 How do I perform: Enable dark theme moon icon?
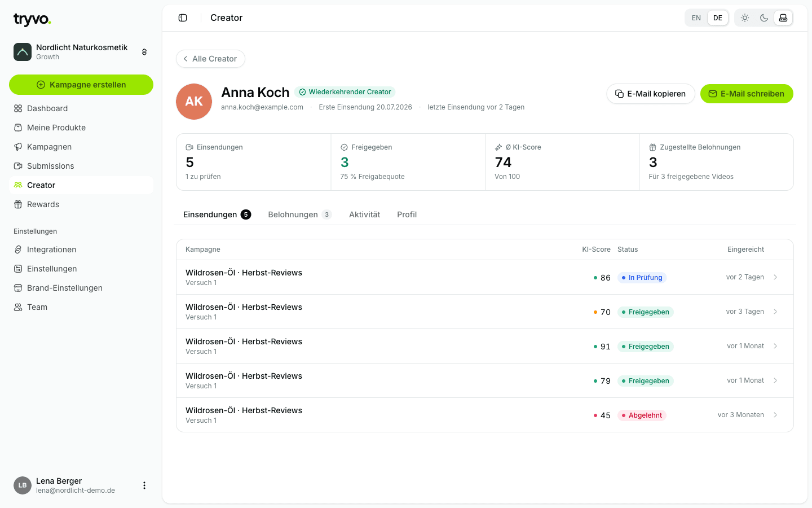click(764, 18)
